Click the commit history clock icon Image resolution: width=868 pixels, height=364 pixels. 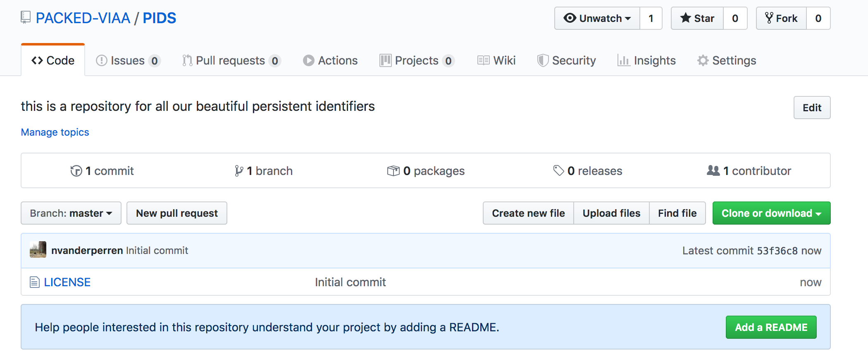[76, 171]
